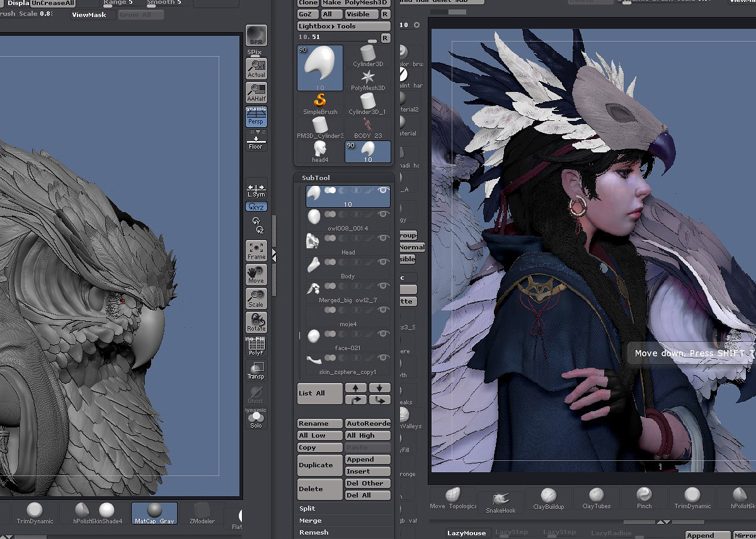Select the subtool up arrow
The height and width of the screenshot is (539, 756).
[356, 388]
